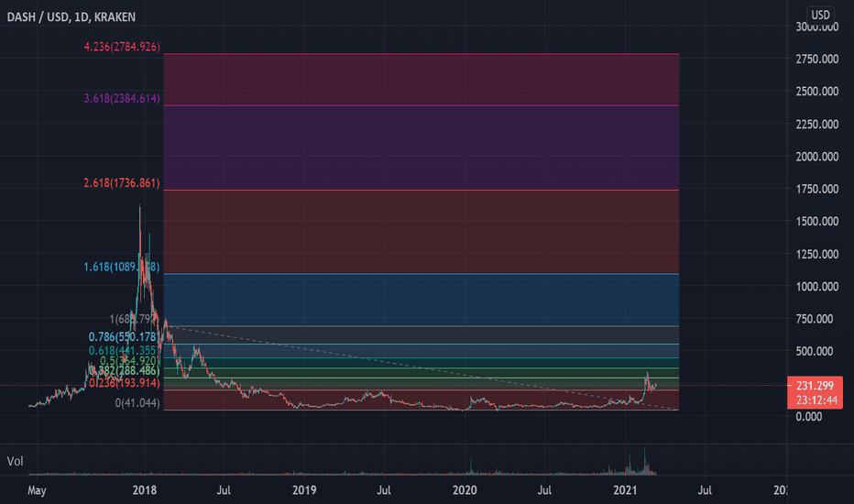Select the 2.618(1736.861) Fibonacci label

click(122, 183)
